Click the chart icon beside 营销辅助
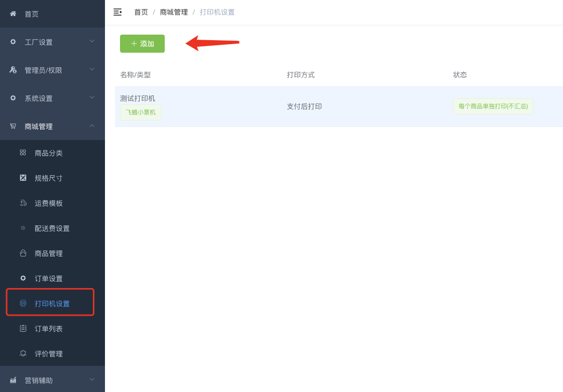This screenshot has width=563, height=392. 13,380
